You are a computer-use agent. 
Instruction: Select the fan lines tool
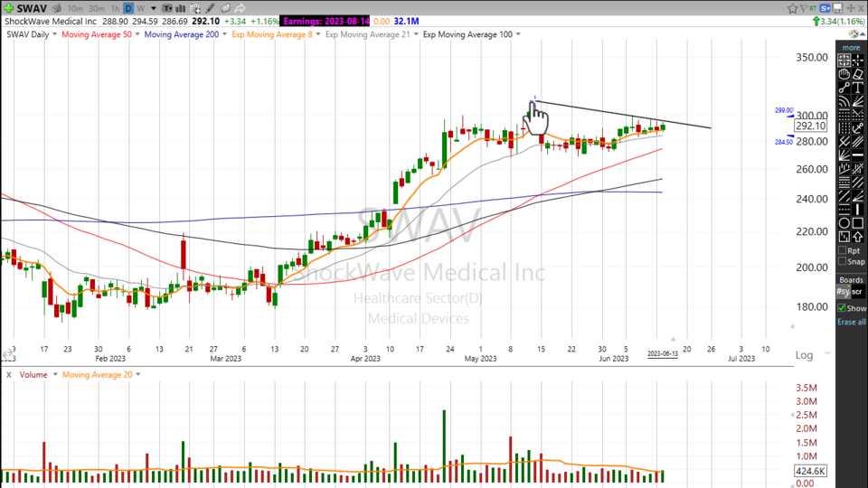[x=857, y=102]
